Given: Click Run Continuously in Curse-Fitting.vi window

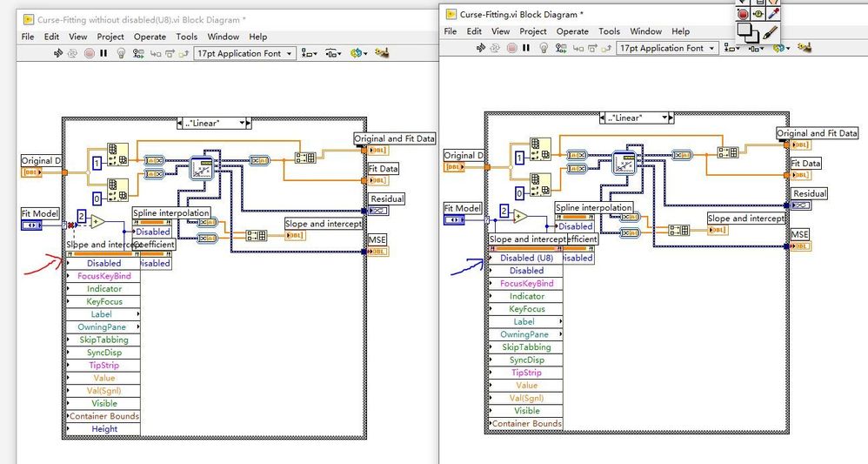Looking at the screenshot, I should pyautogui.click(x=495, y=48).
